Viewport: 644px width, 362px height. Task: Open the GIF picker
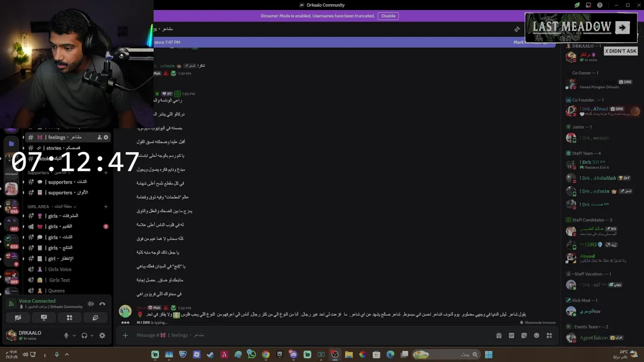(x=511, y=335)
